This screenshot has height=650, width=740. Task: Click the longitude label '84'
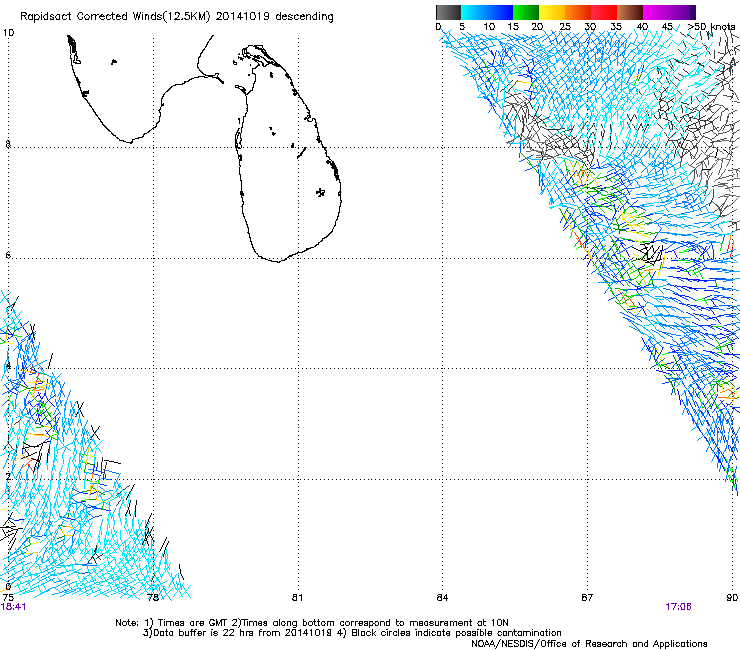442,598
